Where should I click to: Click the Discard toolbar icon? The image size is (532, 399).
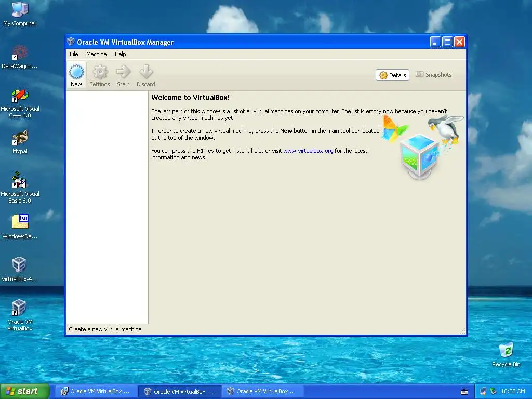(x=146, y=75)
